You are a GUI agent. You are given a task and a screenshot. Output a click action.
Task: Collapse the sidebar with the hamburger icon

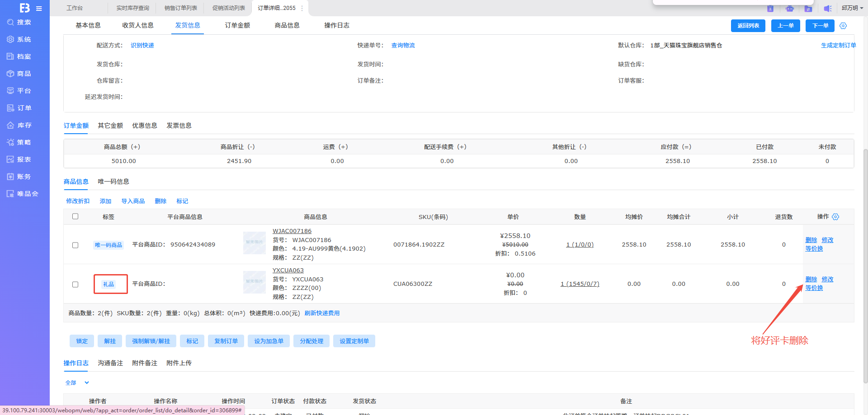point(39,9)
